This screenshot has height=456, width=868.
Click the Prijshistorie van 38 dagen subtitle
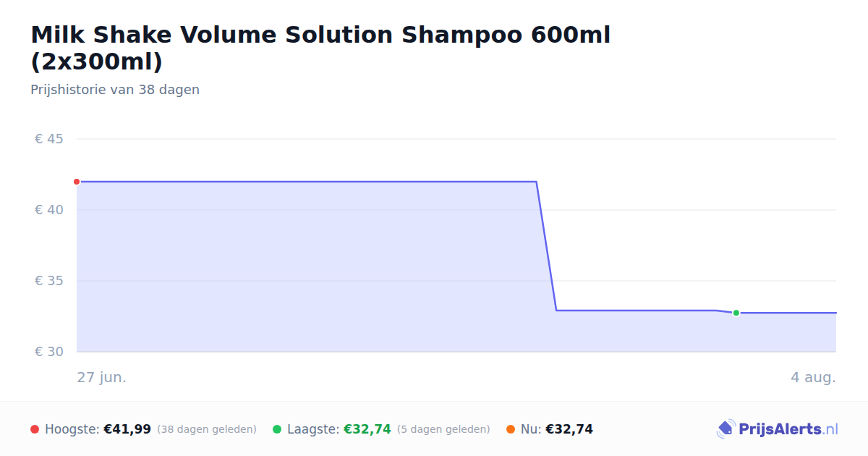(115, 90)
